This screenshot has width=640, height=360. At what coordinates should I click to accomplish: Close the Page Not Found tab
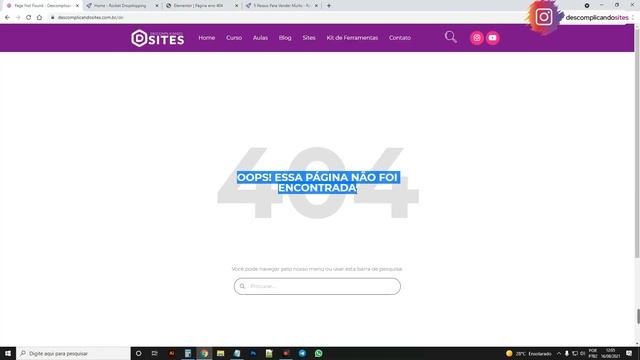77,6
